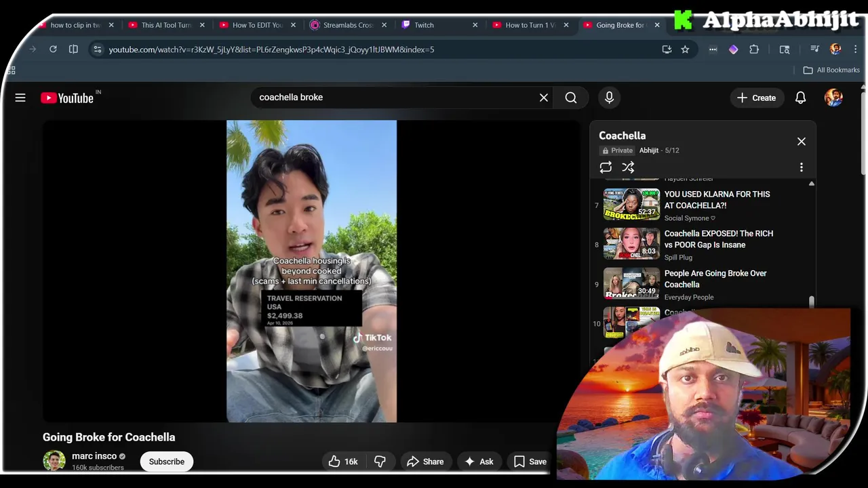Clear the search box with X icon
This screenshot has width=868, height=488.
(544, 98)
